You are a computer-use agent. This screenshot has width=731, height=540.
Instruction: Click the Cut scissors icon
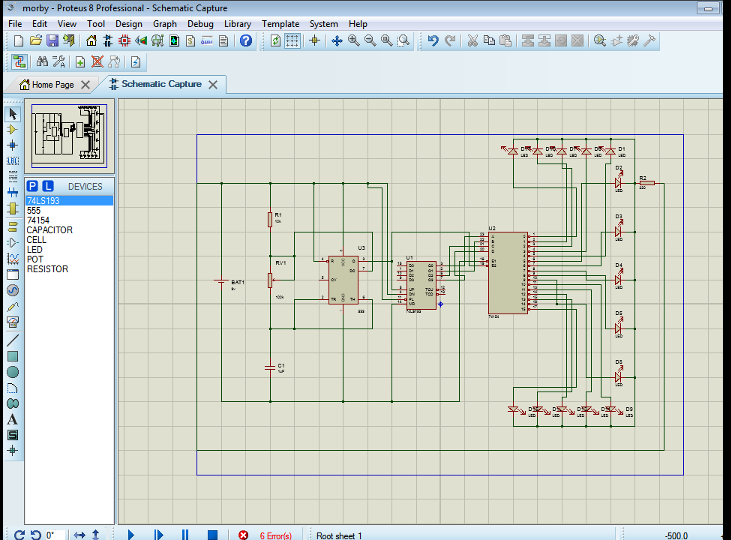pyautogui.click(x=473, y=41)
